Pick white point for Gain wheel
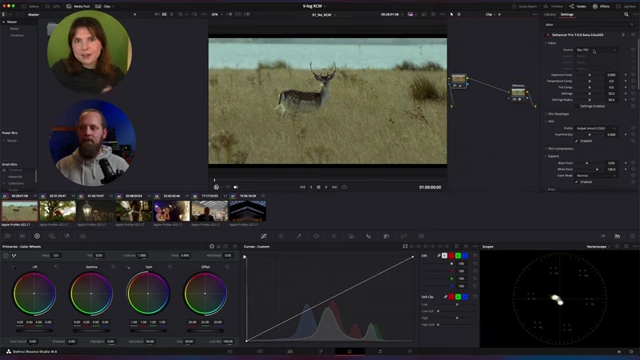The width and height of the screenshot is (640, 360). coord(128,267)
